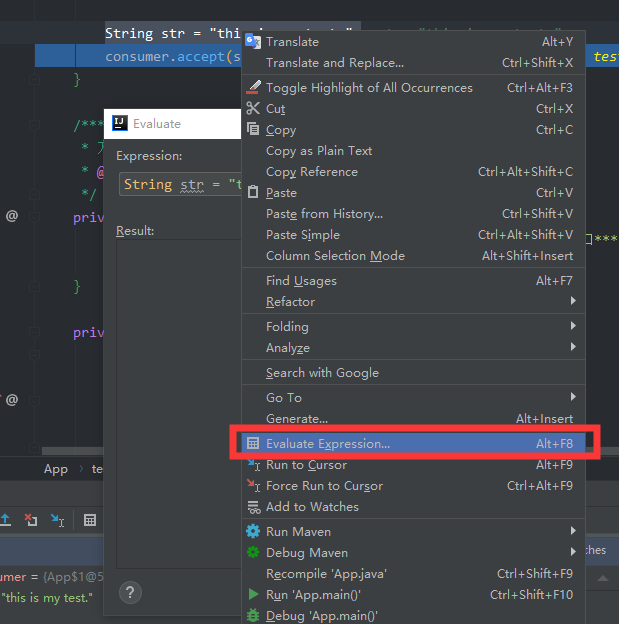Open help via the question mark button
Screen dimensions: 619x624
pyautogui.click(x=130, y=593)
